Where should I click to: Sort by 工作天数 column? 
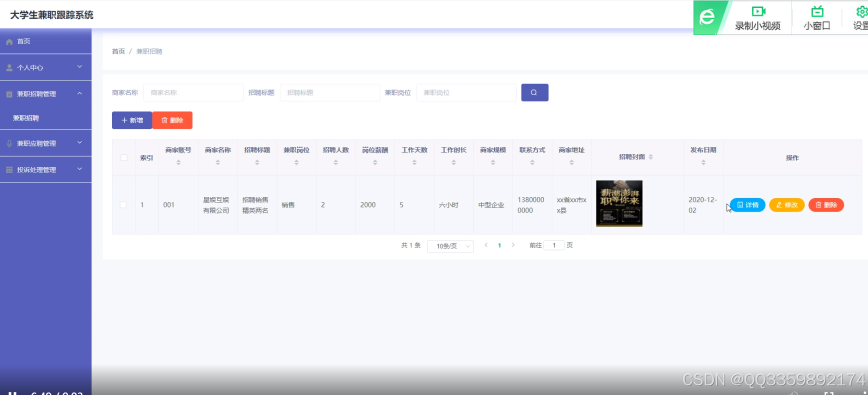(414, 162)
